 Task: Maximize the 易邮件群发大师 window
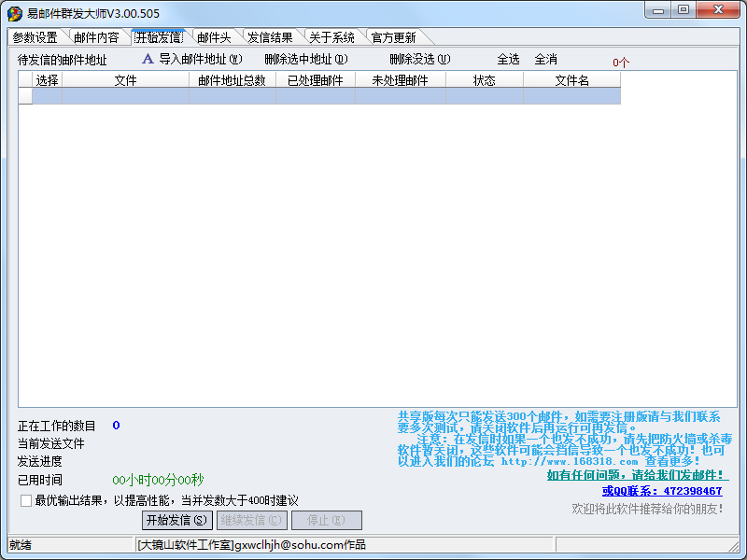[684, 10]
